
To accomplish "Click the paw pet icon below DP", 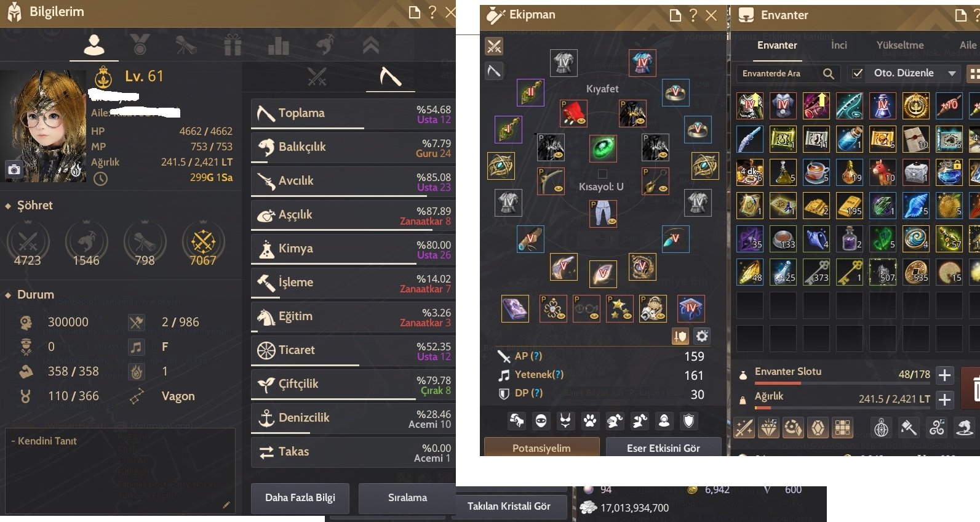I will pos(590,421).
